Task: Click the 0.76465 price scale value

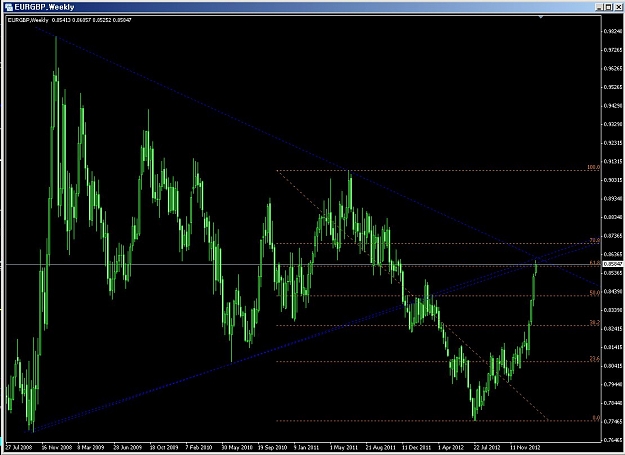Action: (613, 440)
